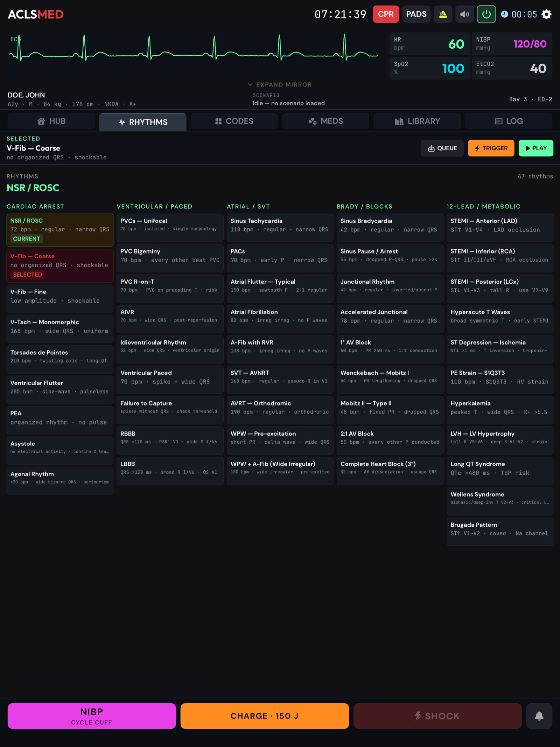The width and height of the screenshot is (560, 747).
Task: Choose Complete Heart Block (3°) card
Action: 390,471
